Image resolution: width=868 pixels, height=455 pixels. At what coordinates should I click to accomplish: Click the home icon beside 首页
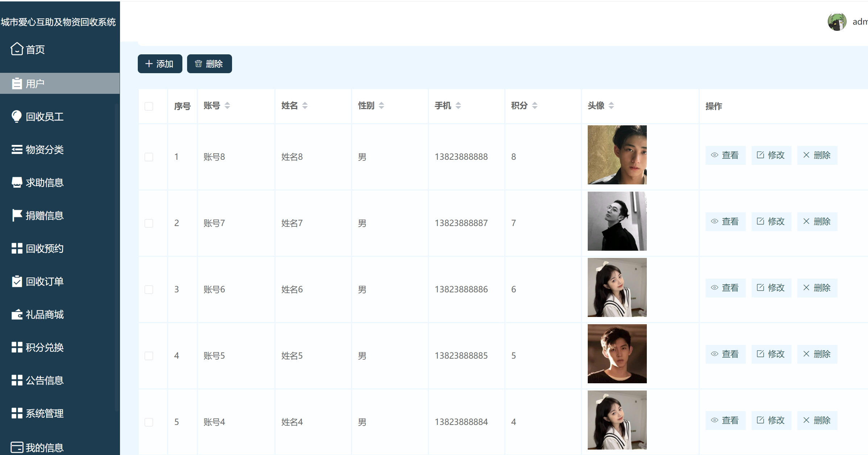[x=17, y=49]
